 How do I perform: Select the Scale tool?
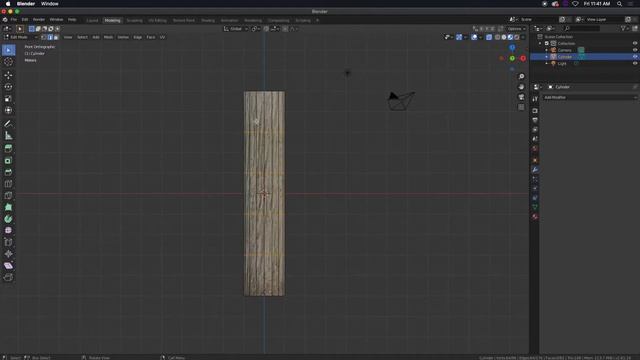[9, 99]
